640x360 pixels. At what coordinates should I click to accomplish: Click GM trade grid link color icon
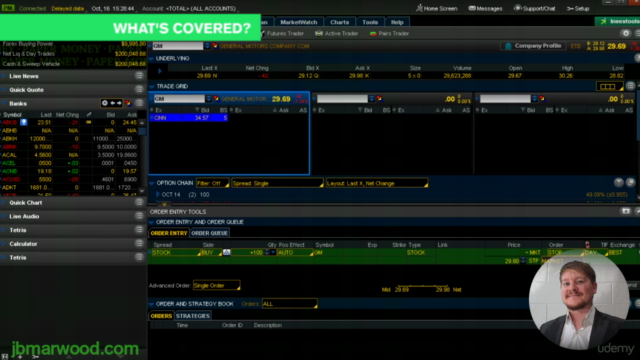point(216,99)
